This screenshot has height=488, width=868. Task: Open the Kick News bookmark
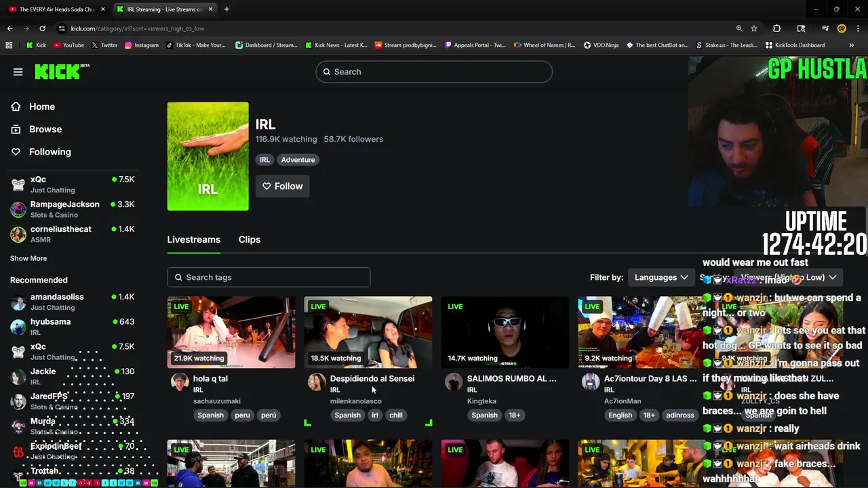click(336, 45)
